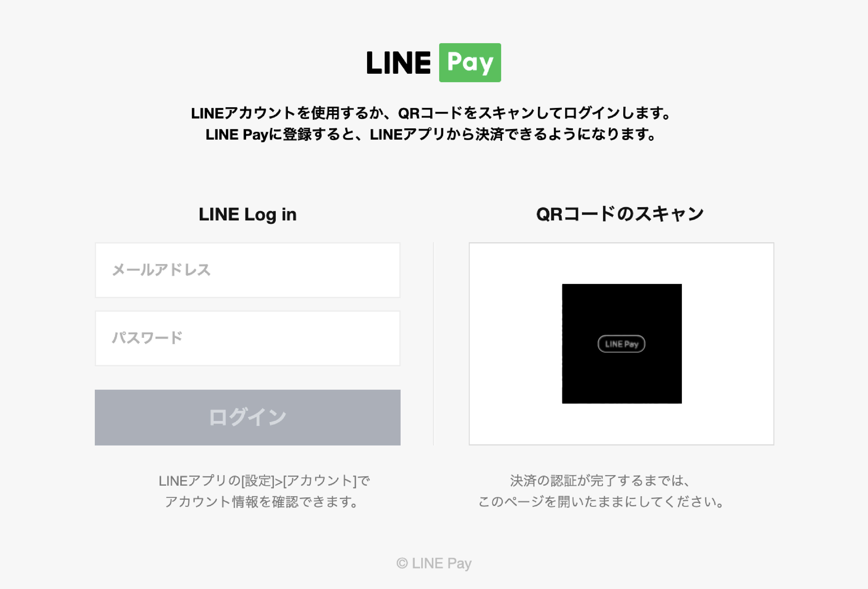Click the line starting LINE Payに登録すると
This screenshot has width=868, height=589.
coord(431,135)
